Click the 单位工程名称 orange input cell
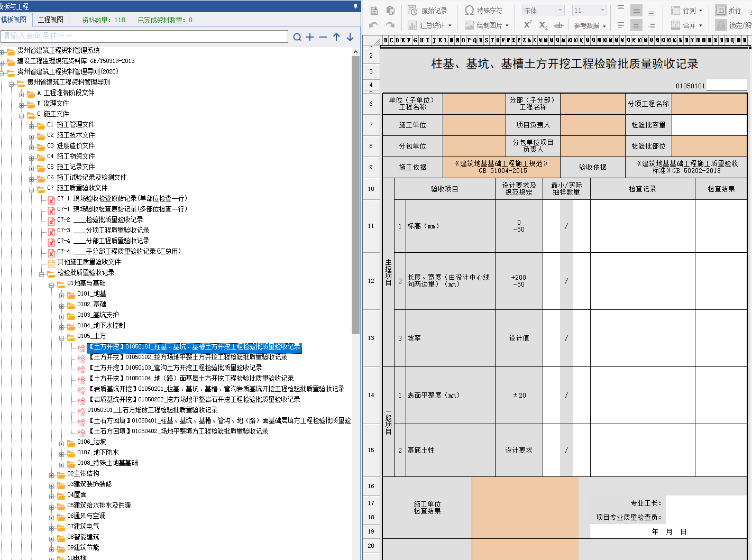Viewport: 752px width, 560px height. click(474, 104)
